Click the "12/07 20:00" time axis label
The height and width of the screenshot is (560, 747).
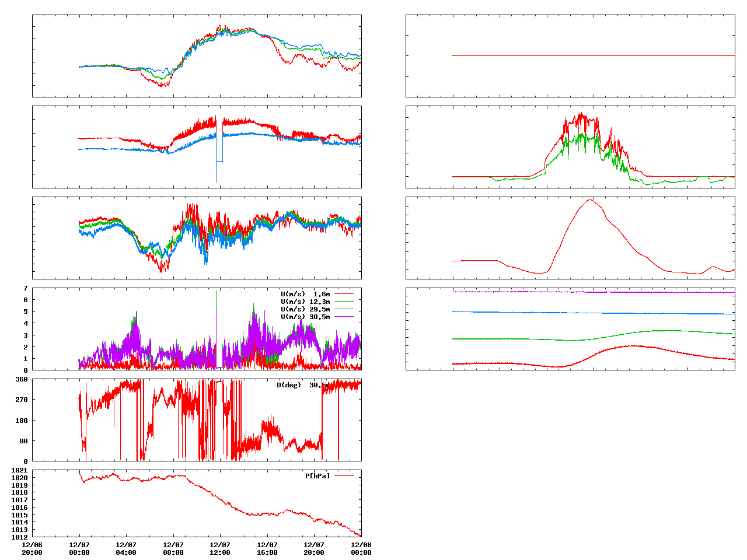coord(314,549)
